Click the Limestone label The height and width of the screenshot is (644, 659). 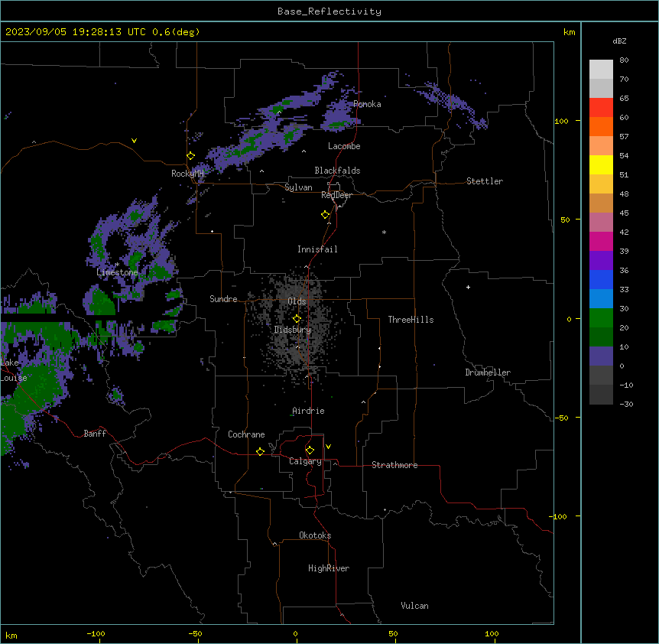click(x=117, y=272)
